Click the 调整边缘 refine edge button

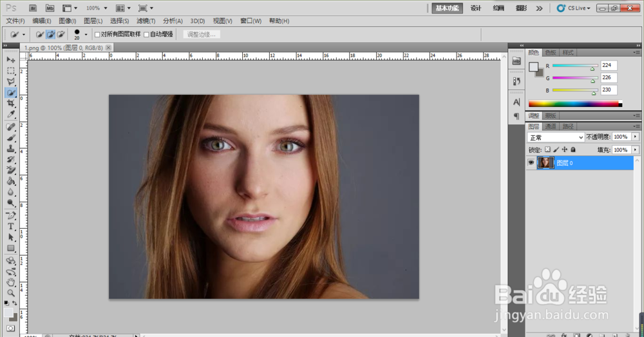(x=201, y=35)
